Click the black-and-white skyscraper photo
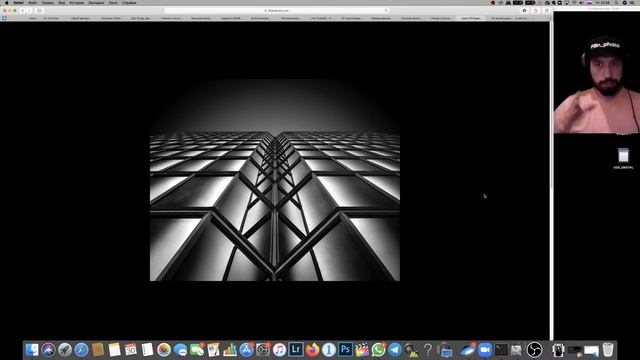 point(275,180)
